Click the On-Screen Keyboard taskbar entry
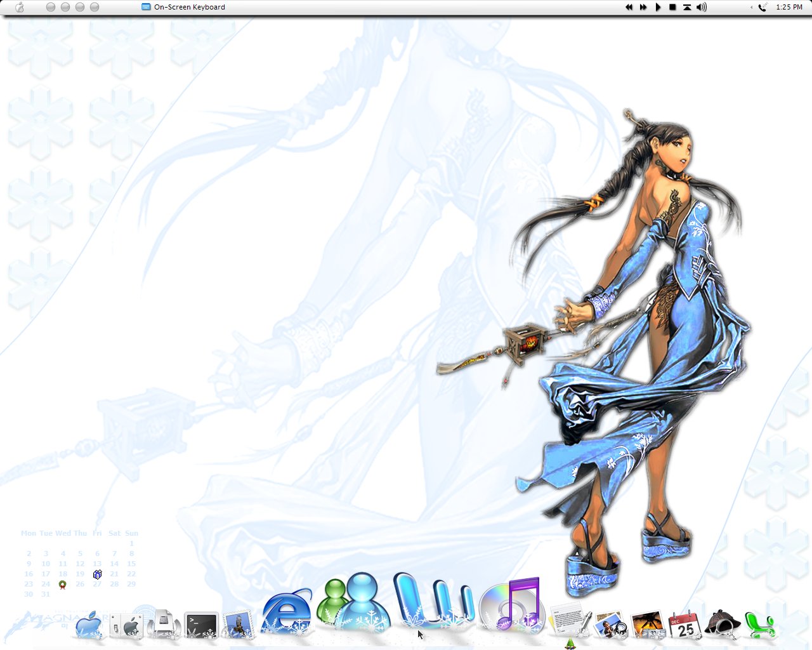 pyautogui.click(x=183, y=7)
